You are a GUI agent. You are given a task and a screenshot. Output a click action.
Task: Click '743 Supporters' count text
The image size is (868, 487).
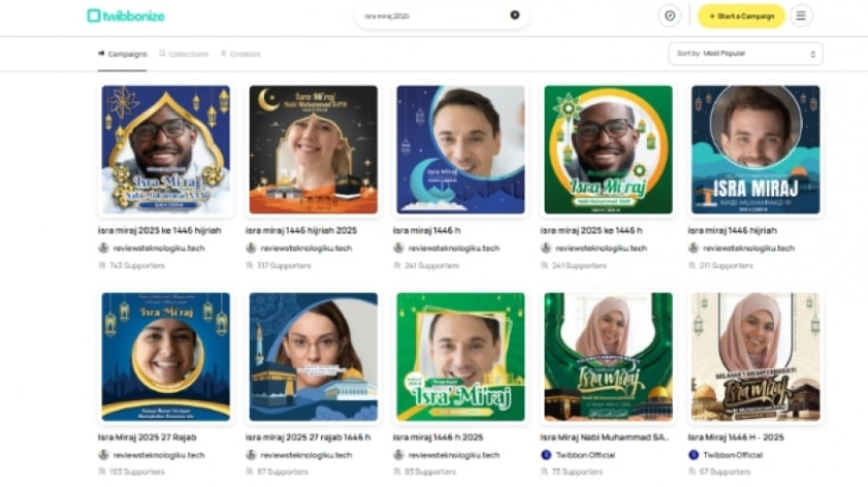click(x=137, y=266)
